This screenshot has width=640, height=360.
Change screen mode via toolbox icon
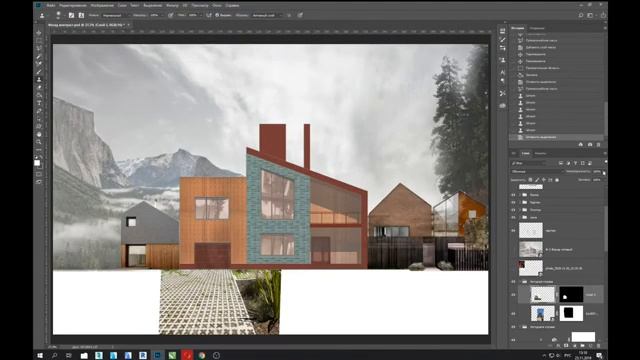(x=39, y=182)
